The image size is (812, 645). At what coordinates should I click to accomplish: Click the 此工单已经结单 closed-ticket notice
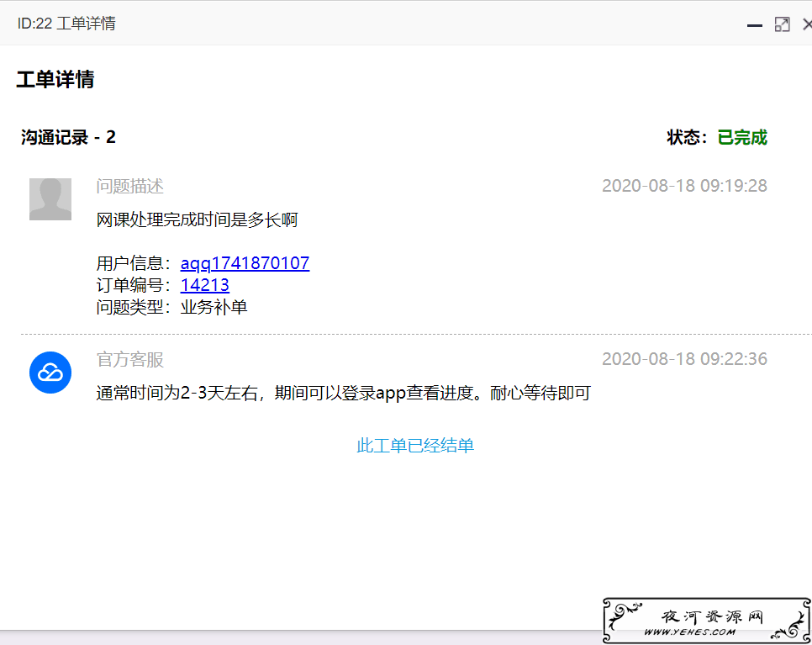coord(415,446)
